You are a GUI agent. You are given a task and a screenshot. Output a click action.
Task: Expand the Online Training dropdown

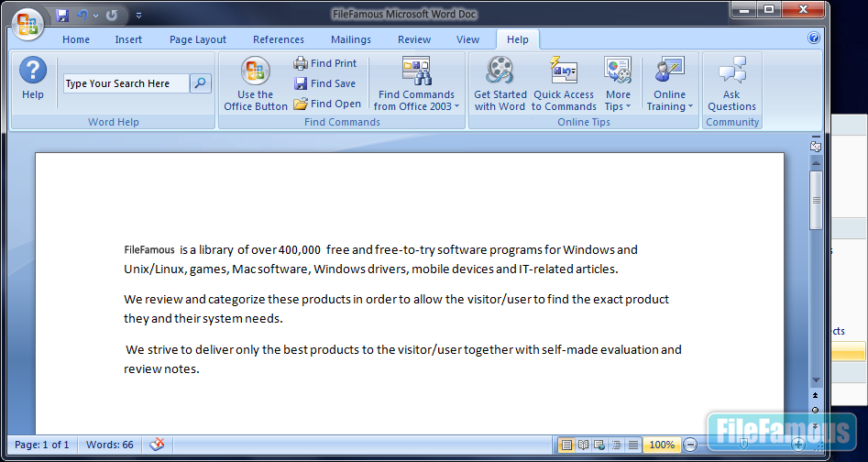point(670,83)
